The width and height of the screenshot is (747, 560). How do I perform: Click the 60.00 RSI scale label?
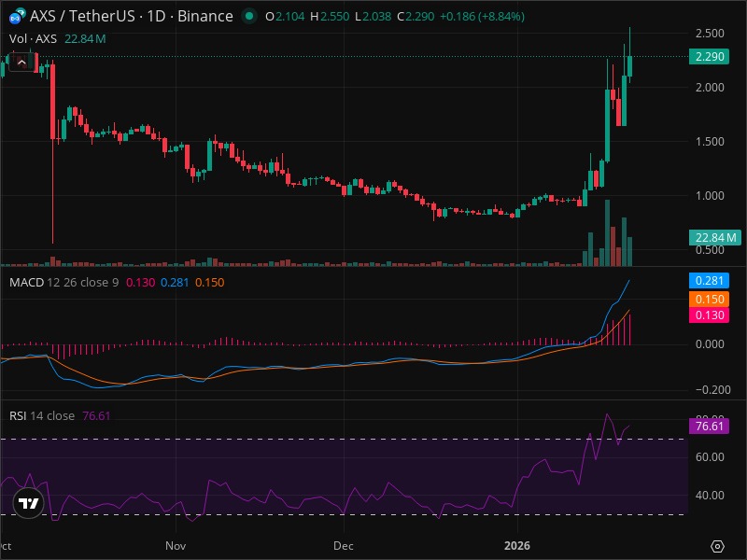click(710, 457)
